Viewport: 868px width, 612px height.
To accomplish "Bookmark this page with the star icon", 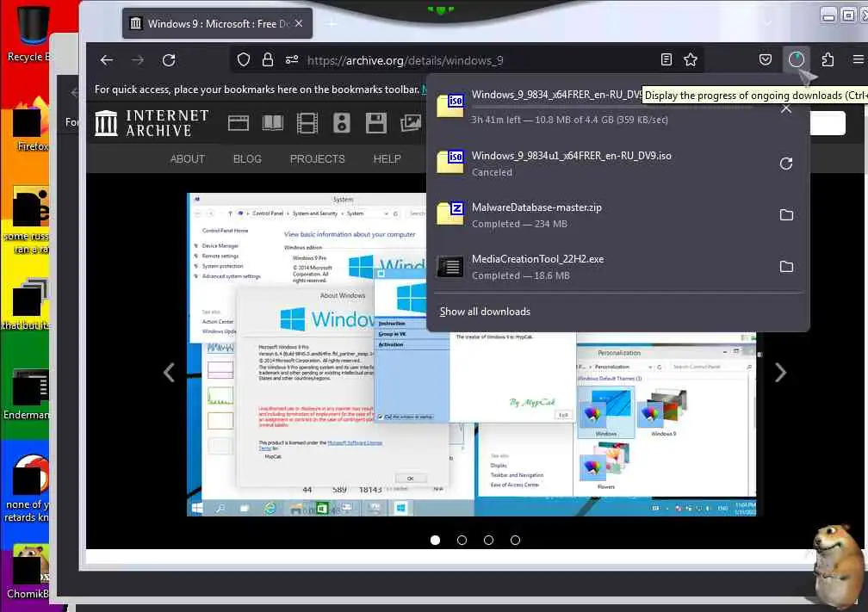I will tap(691, 59).
